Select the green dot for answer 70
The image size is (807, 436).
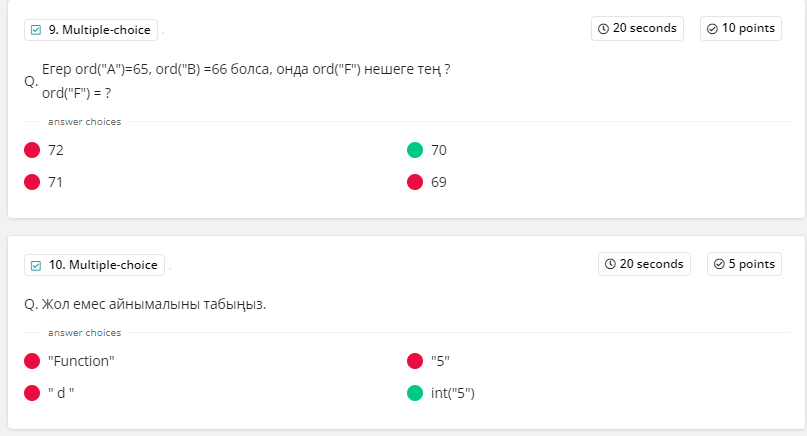click(415, 150)
